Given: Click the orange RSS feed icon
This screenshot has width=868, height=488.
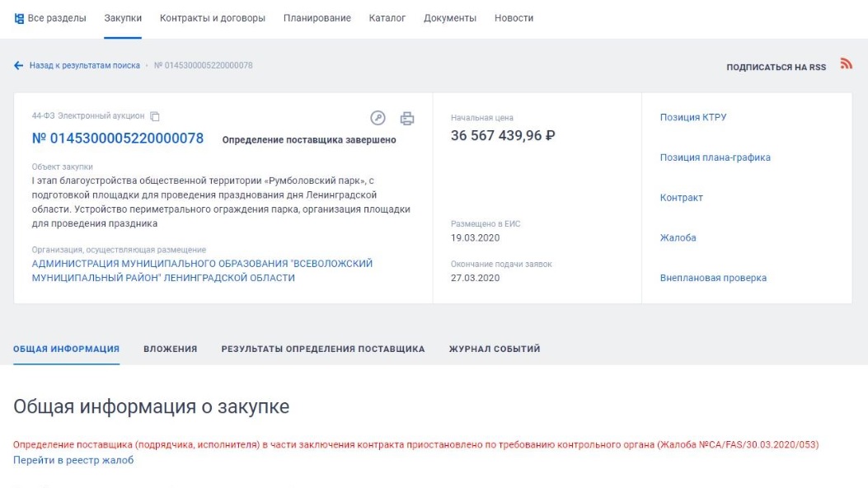Looking at the screenshot, I should click(845, 64).
